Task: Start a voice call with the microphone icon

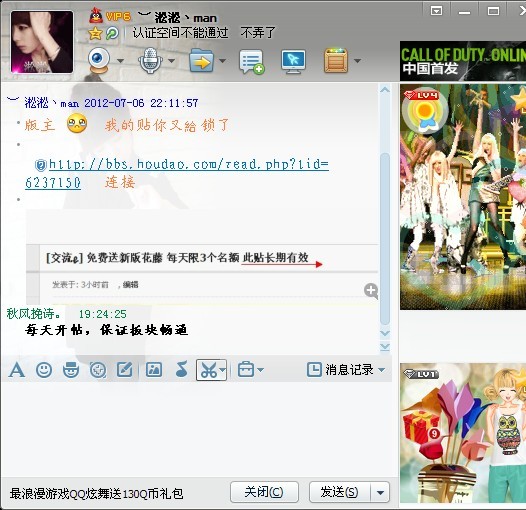Action: click(x=150, y=60)
